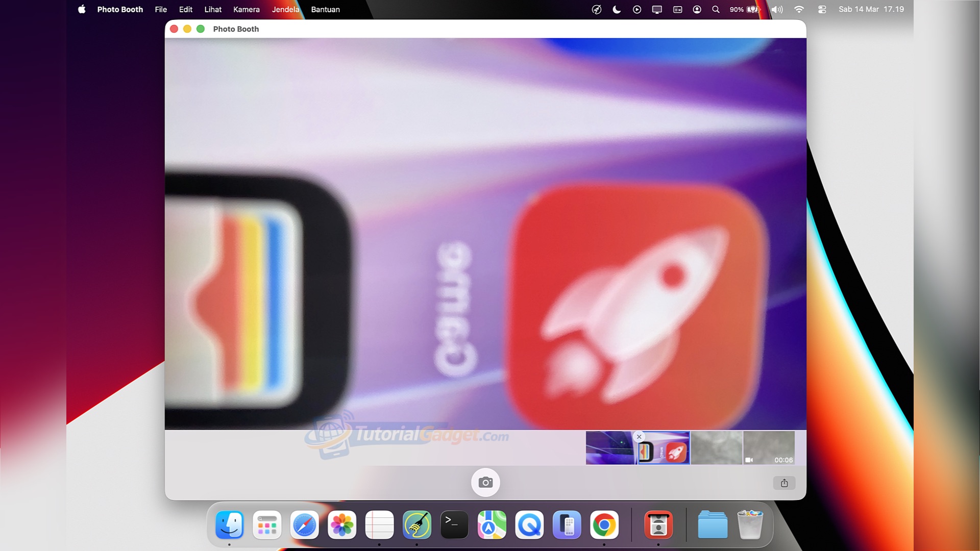980x551 pixels.
Task: Open Photo Booth icon in Dock
Action: coord(658,525)
